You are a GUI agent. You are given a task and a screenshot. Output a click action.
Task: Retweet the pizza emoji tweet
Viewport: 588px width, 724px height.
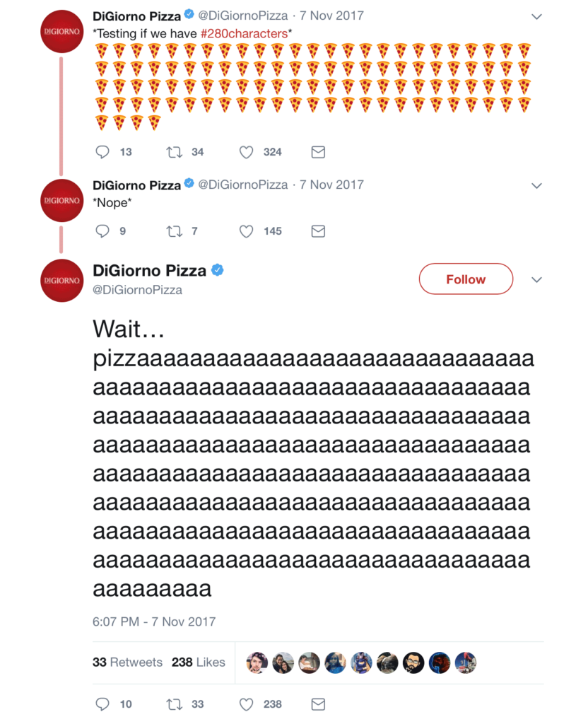coord(173,152)
